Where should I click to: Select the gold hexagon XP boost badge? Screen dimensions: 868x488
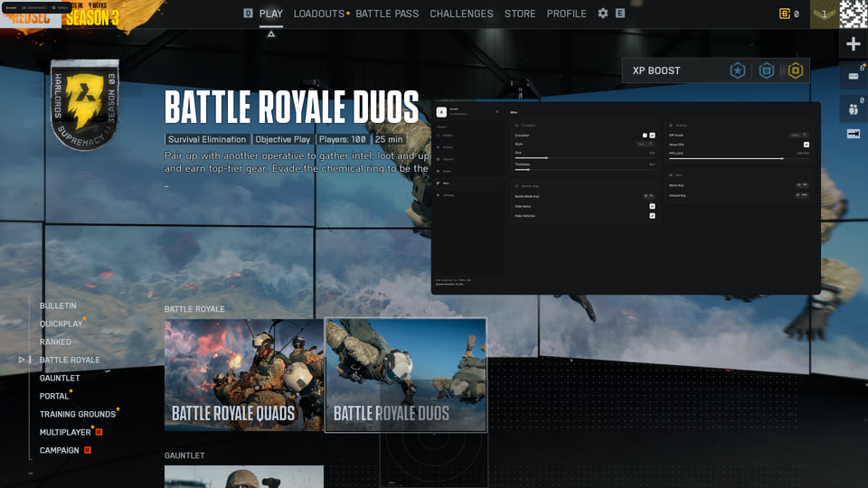tap(796, 70)
